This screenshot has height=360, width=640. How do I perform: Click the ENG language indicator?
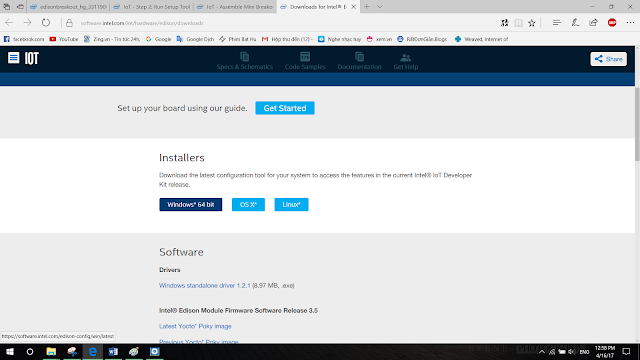tap(584, 352)
